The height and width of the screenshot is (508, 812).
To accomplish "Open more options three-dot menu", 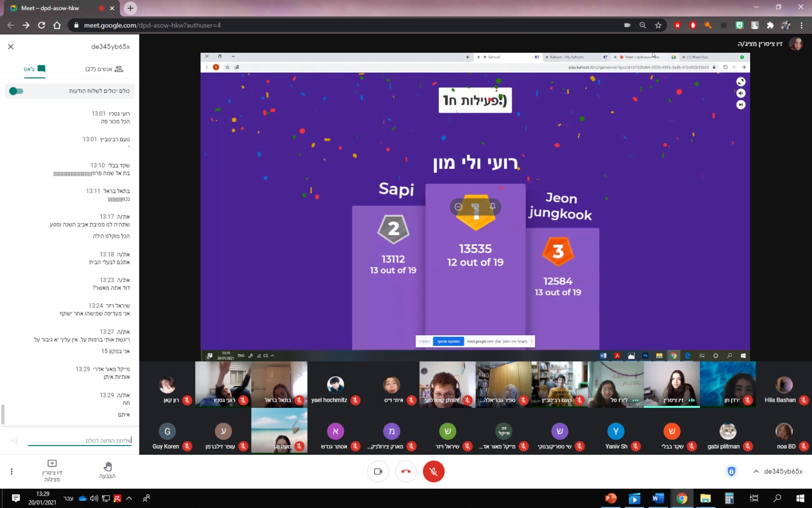I will point(11,471).
